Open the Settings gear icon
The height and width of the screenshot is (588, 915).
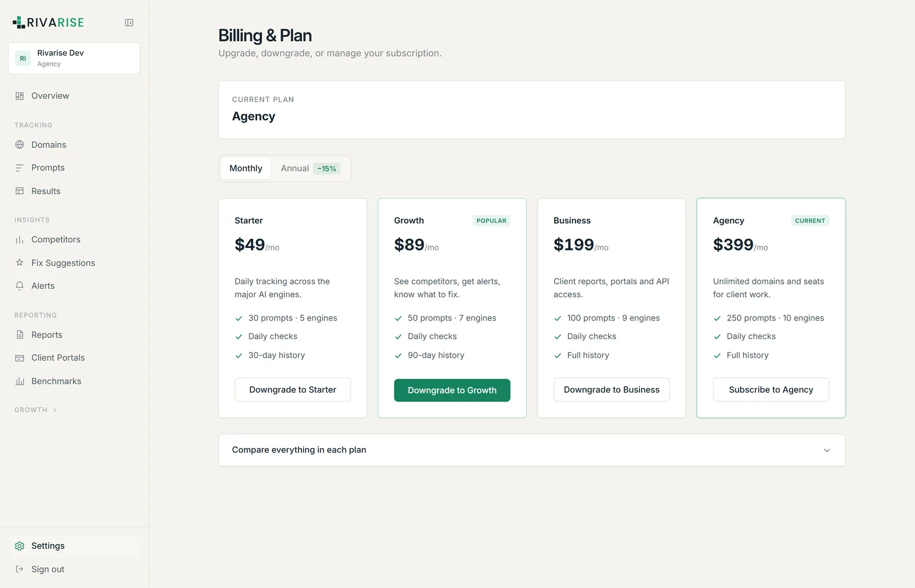19,546
